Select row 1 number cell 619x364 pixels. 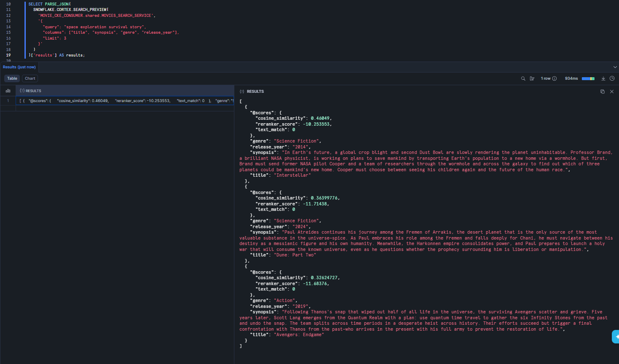8,101
